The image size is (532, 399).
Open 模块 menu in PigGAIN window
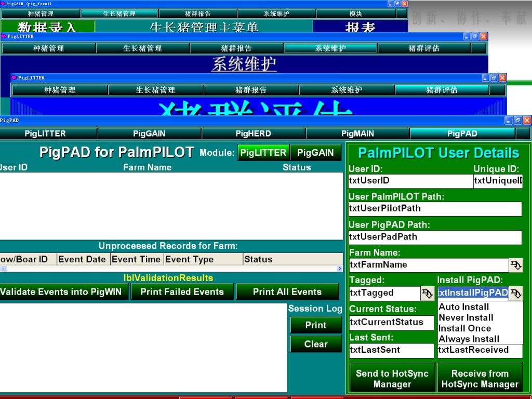tap(355, 14)
